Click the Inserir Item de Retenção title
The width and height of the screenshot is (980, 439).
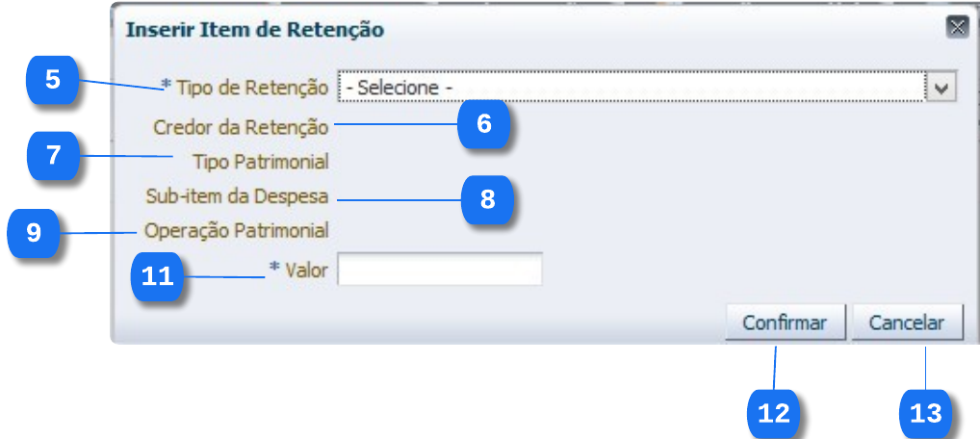point(255,30)
